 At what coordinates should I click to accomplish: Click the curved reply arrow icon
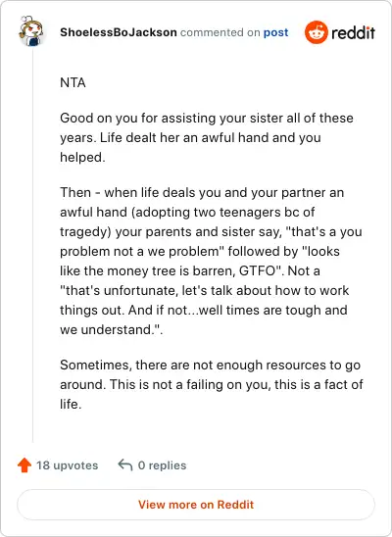pos(125,465)
